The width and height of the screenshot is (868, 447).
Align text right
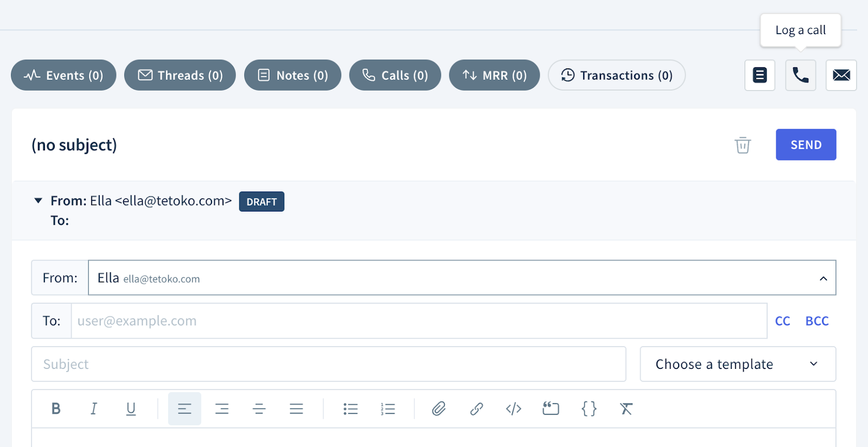point(222,408)
